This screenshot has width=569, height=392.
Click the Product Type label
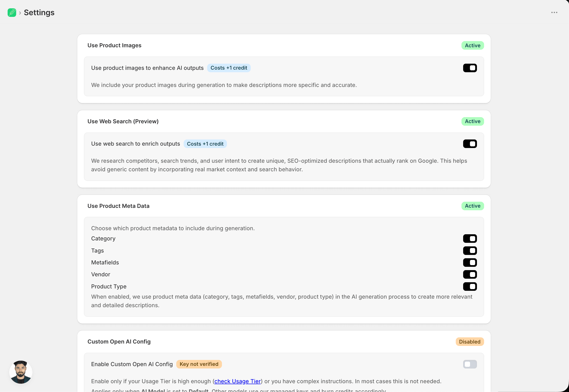pos(109,286)
